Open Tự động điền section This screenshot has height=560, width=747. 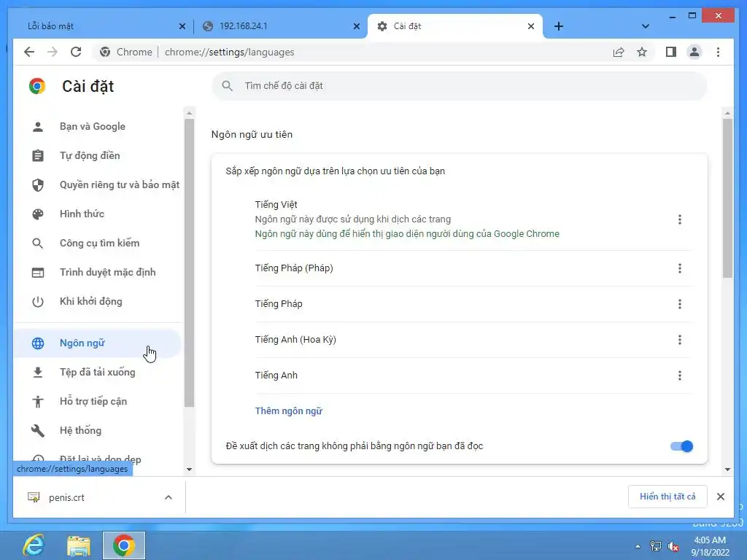click(97, 156)
